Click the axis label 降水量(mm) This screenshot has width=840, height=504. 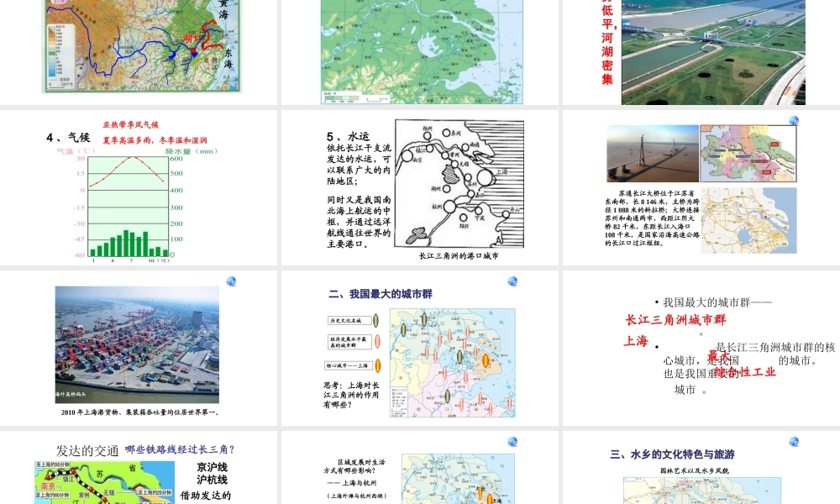(192, 151)
